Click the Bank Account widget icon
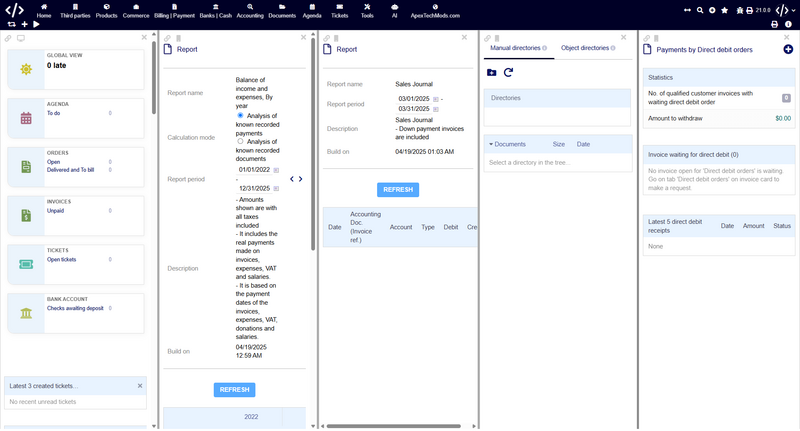 coord(26,314)
